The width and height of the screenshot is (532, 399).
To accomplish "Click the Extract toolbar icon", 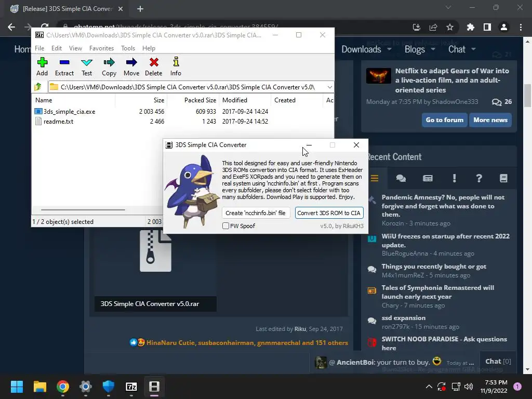I will point(64,62).
